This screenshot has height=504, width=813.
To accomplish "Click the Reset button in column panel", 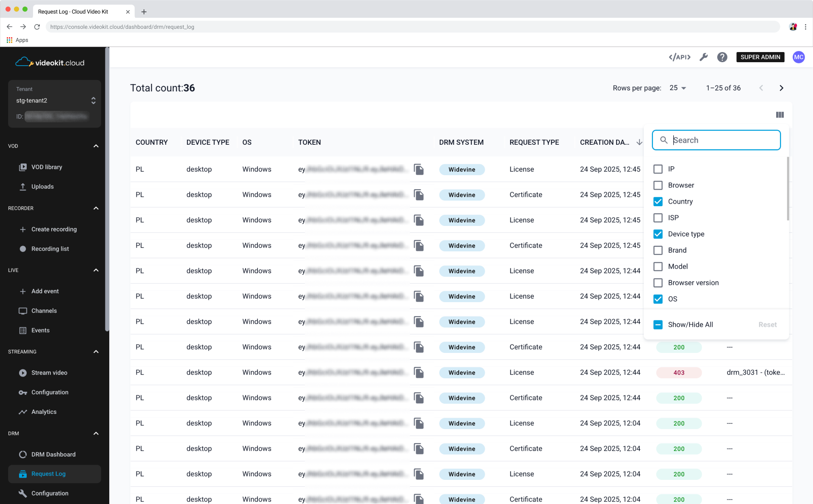I will pyautogui.click(x=768, y=325).
